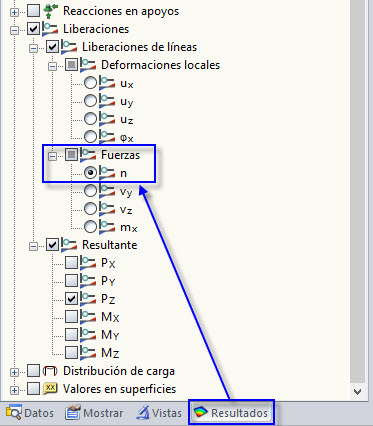Click the icon beside My resultant
This screenshot has height=426, width=373.
[x=88, y=335]
